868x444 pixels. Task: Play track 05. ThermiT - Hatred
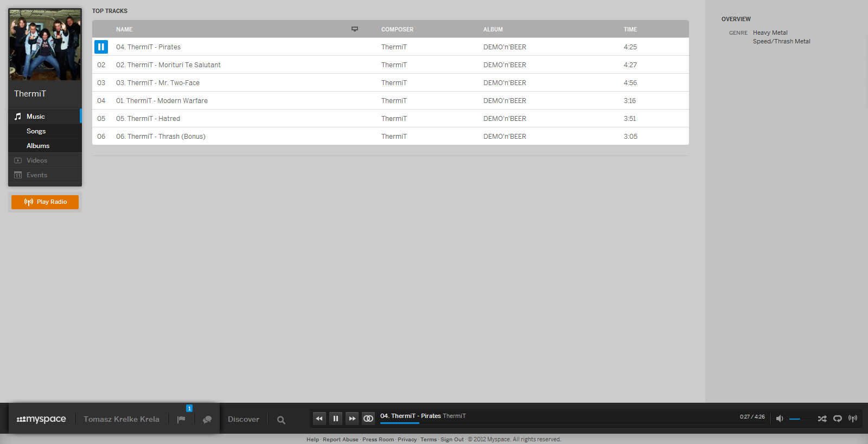pyautogui.click(x=148, y=119)
